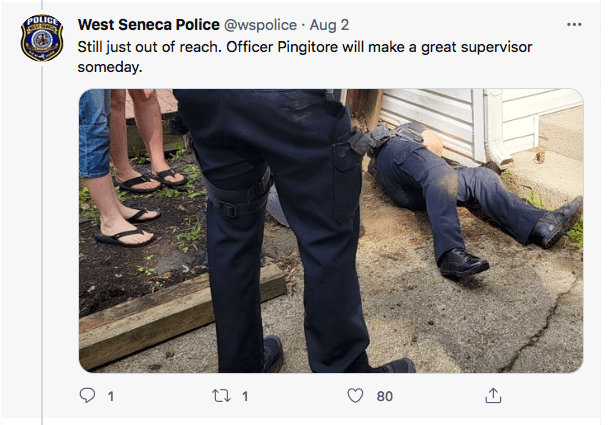Select the tweet text about Officer Pingitore
611x425 pixels.
(x=305, y=57)
